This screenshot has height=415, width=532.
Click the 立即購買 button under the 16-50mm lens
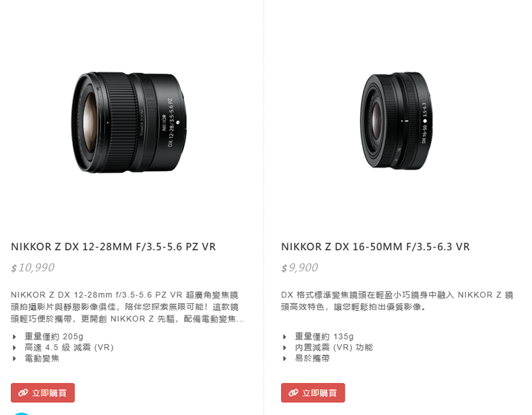[x=313, y=393]
